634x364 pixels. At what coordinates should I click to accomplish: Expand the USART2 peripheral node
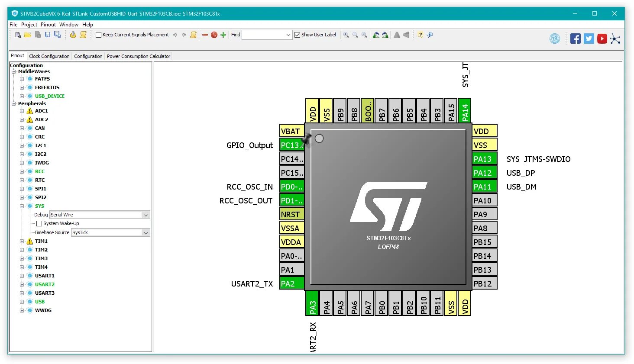(22, 284)
